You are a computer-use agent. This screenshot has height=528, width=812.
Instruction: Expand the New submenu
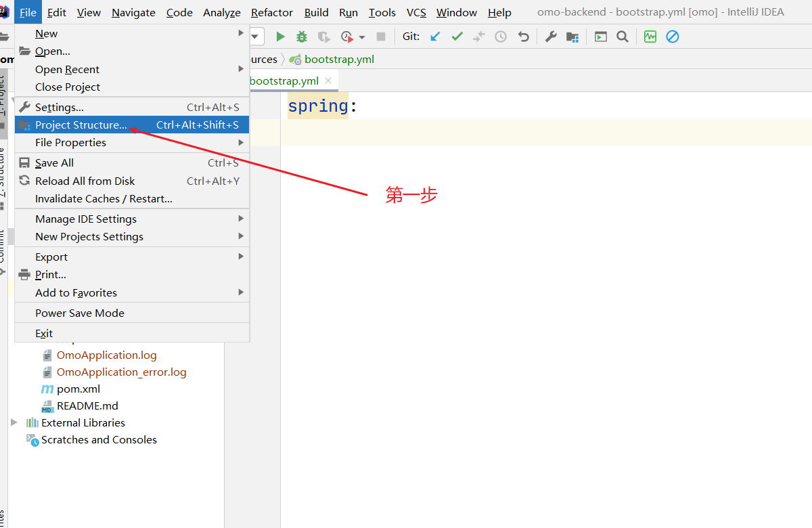pos(132,33)
